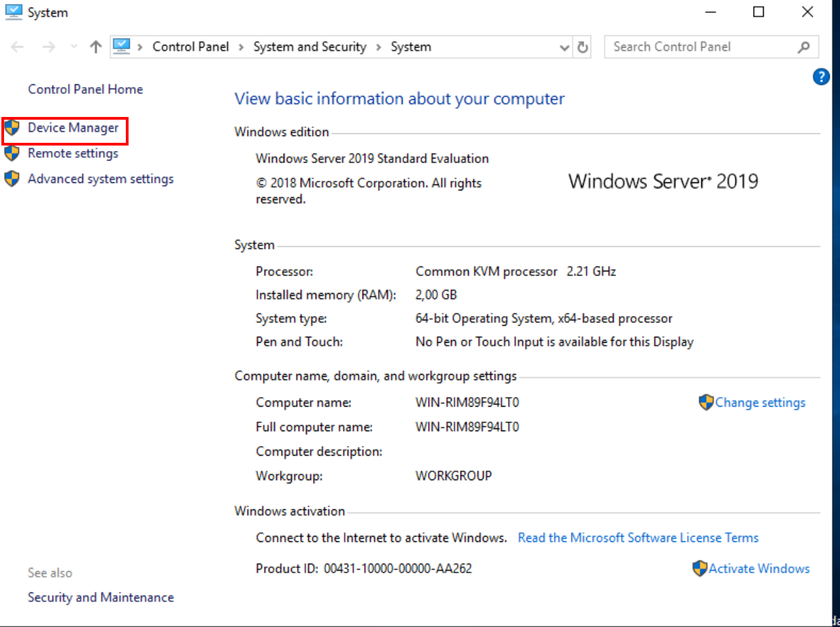Screen dimensions: 840x627
Task: Open Remote settings
Action: [x=73, y=154]
